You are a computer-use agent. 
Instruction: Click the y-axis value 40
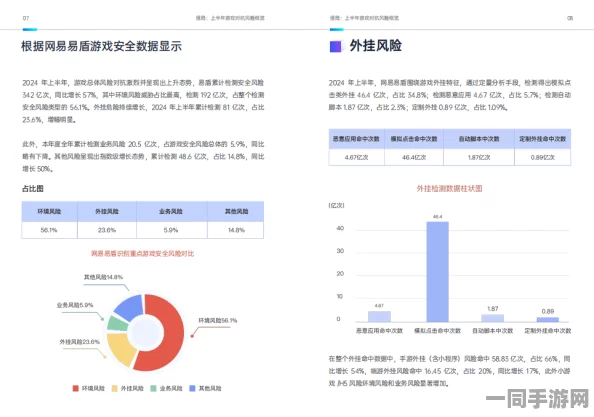(x=340, y=228)
